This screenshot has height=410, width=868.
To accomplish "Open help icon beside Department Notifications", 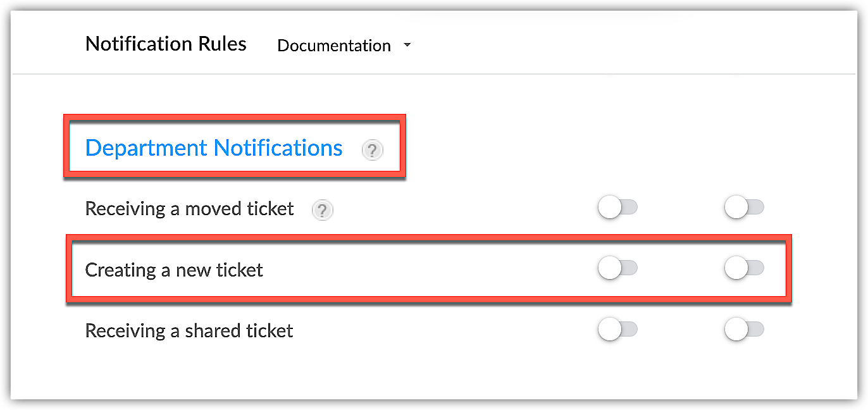I will (372, 150).
